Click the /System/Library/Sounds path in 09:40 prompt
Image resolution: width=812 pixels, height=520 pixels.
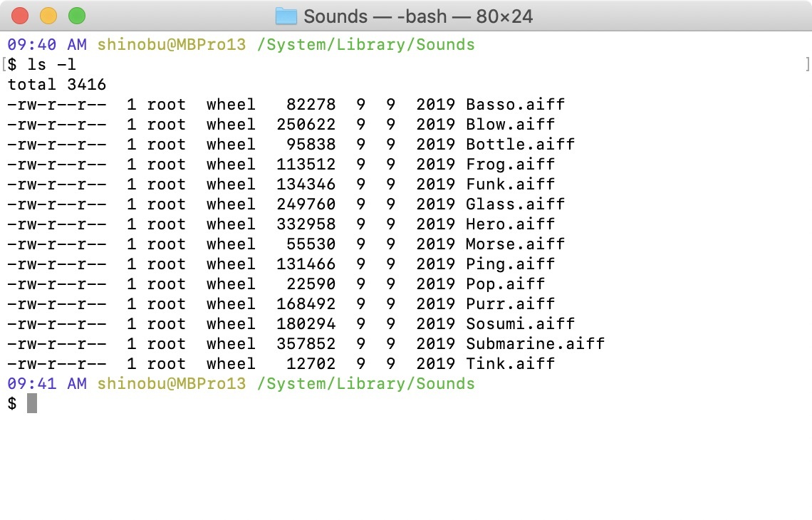pos(366,45)
